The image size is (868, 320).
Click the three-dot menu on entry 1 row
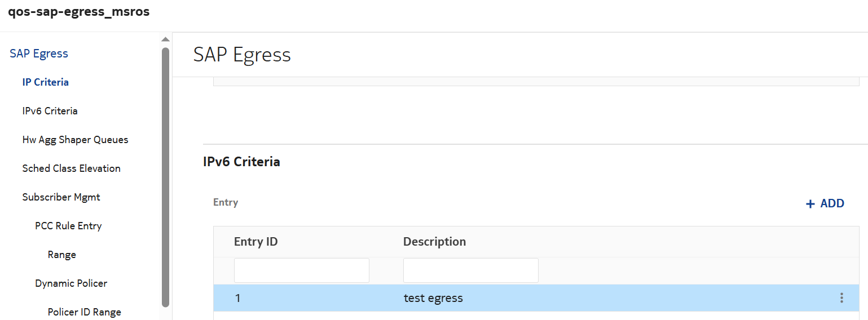(841, 298)
